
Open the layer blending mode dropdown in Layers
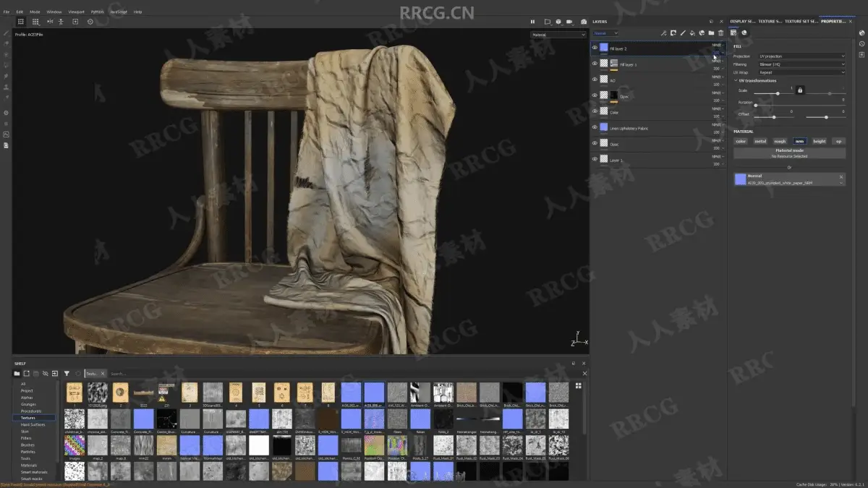click(606, 33)
